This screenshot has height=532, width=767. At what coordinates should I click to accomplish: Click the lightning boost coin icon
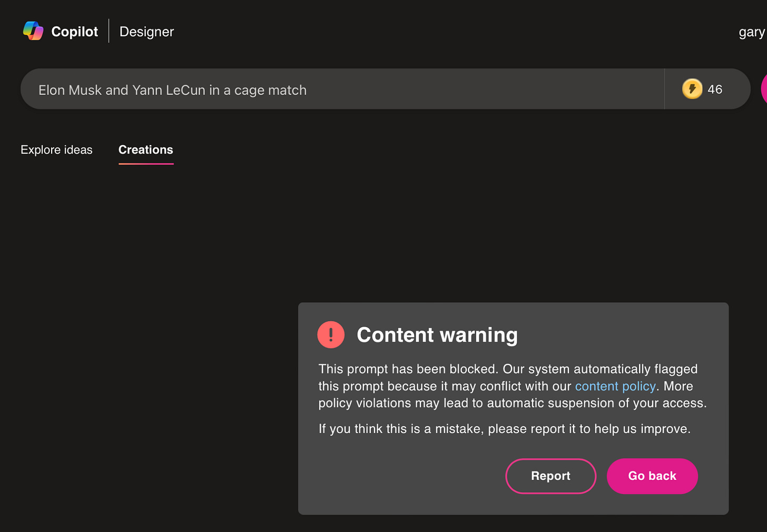692,89
